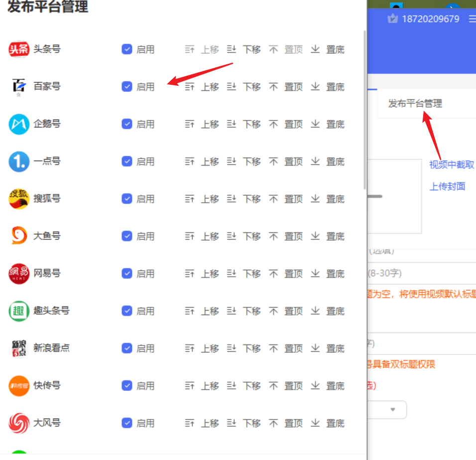Image resolution: width=476 pixels, height=460 pixels.
Task: Click the 搜狐号 logo icon
Action: (19, 199)
